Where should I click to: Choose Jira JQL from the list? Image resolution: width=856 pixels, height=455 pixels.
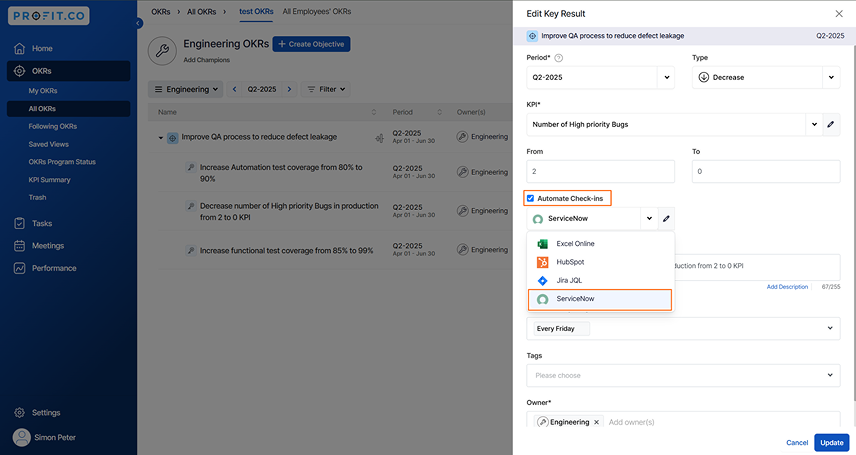(x=600, y=280)
